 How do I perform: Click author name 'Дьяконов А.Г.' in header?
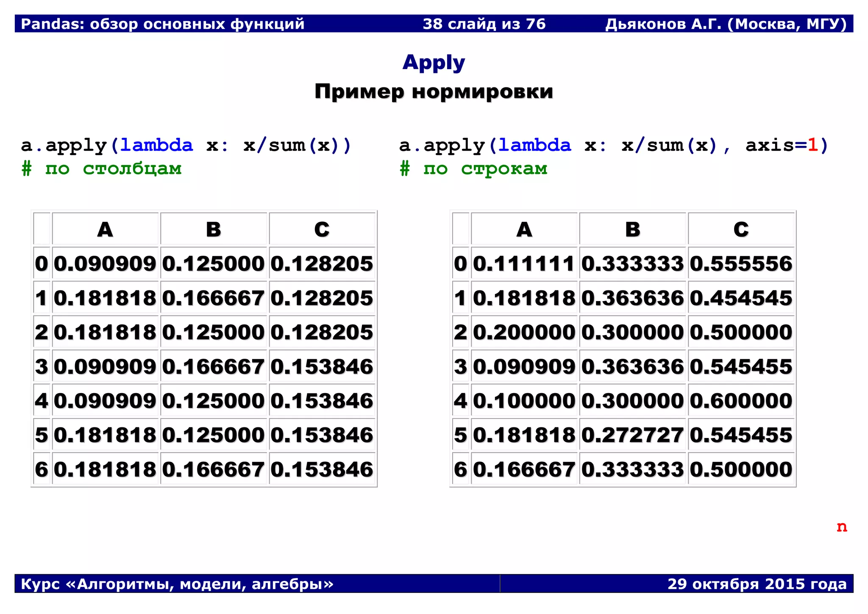pyautogui.click(x=663, y=24)
